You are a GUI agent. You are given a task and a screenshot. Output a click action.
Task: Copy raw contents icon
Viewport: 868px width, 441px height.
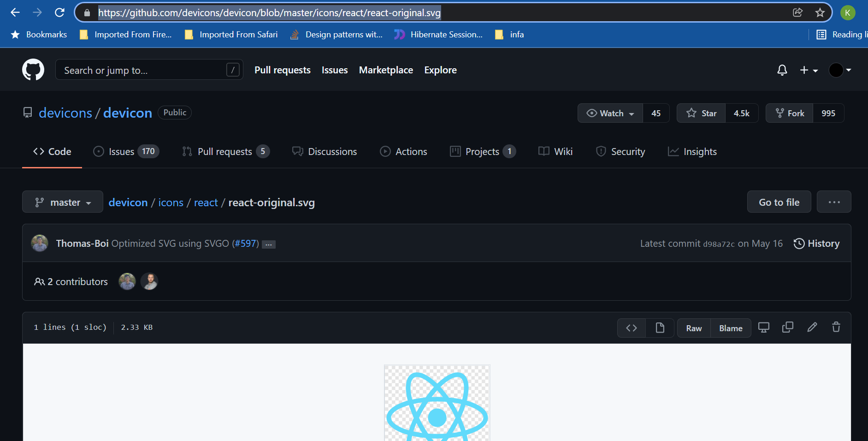pyautogui.click(x=788, y=328)
